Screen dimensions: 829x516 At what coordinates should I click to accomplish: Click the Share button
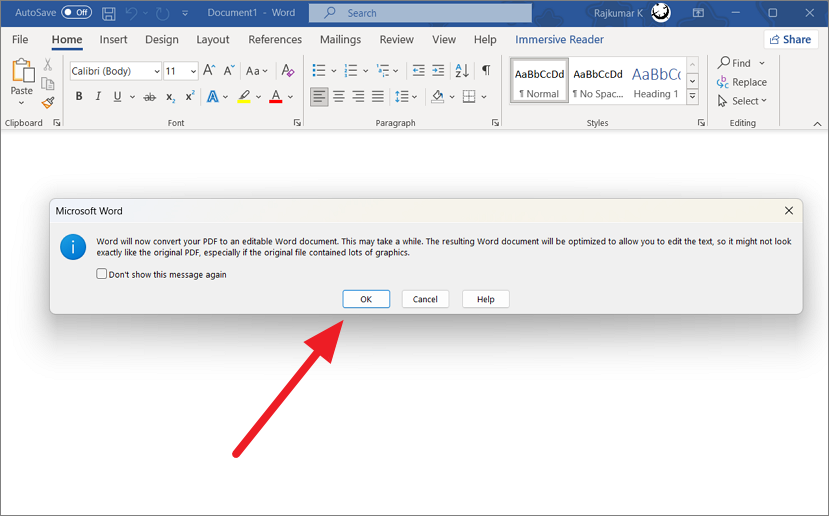791,40
